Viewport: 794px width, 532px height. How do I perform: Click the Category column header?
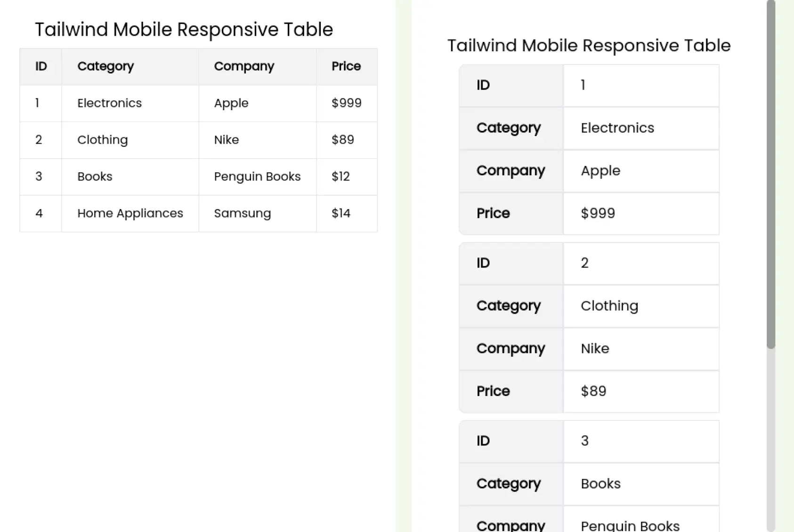(x=105, y=66)
